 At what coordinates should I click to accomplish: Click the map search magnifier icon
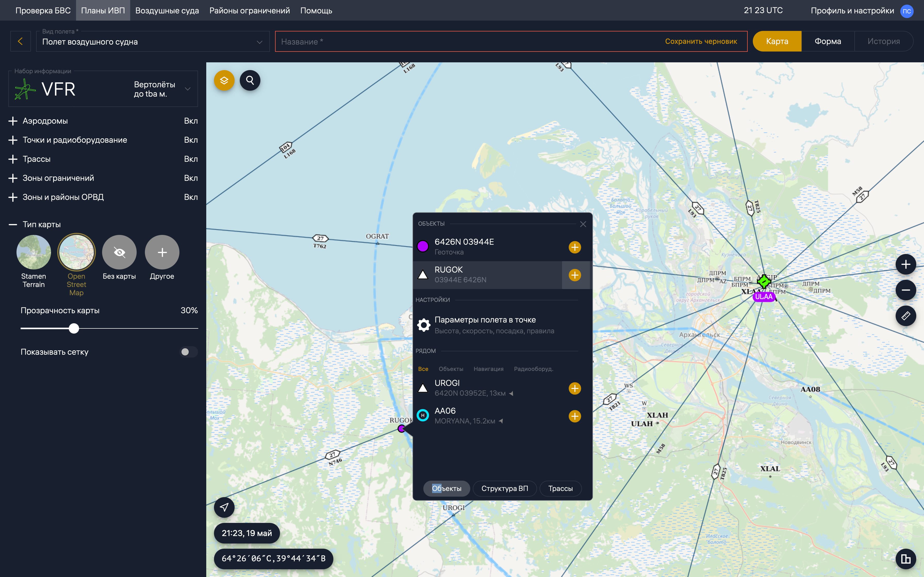[250, 81]
